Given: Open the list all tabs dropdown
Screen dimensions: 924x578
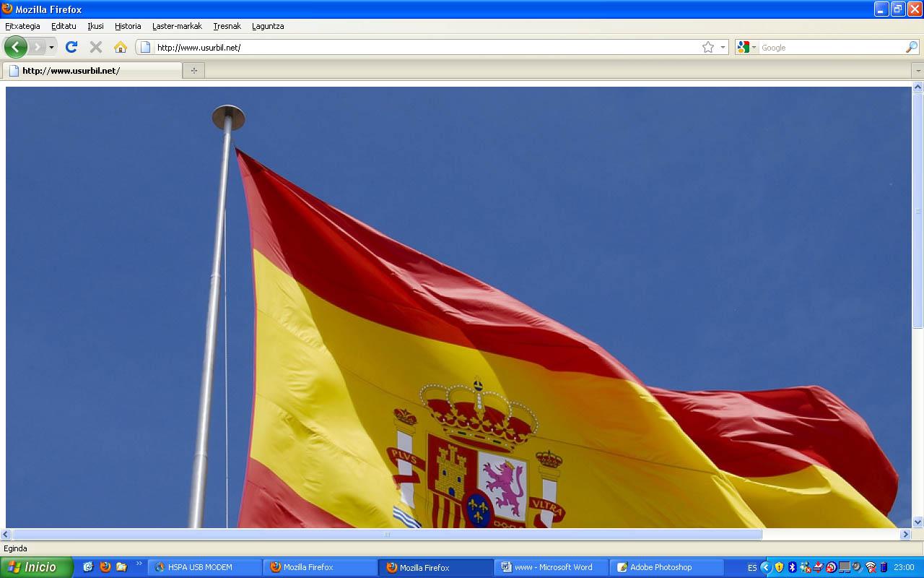Looking at the screenshot, I should 918,71.
